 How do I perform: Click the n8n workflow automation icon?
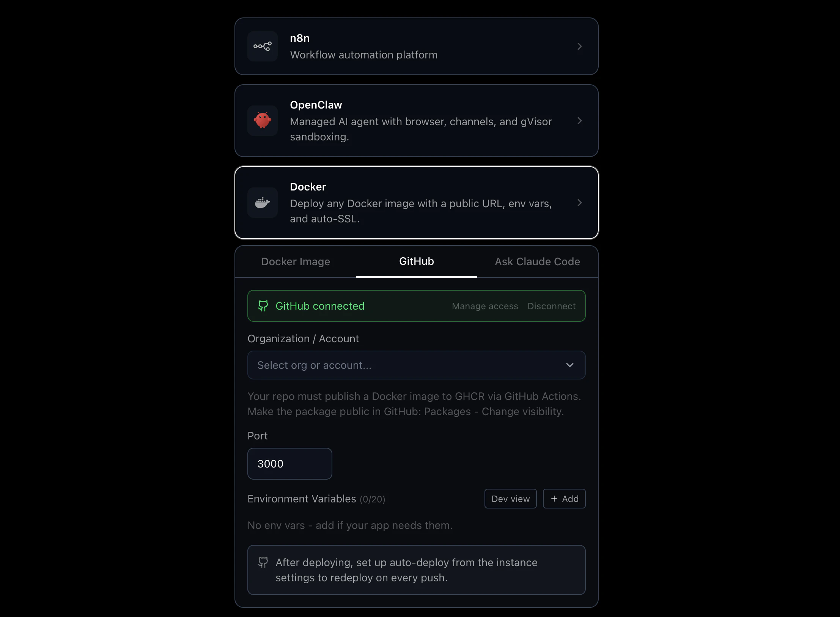262,46
